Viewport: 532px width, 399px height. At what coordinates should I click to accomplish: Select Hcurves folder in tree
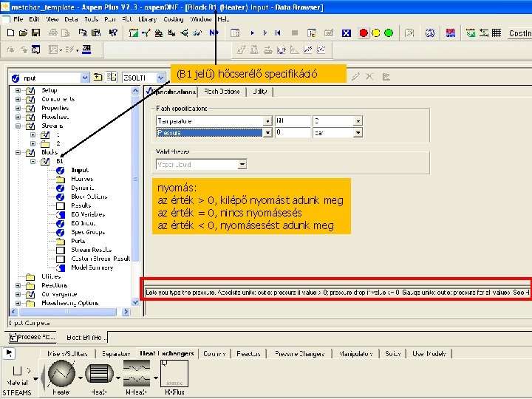coord(82,179)
